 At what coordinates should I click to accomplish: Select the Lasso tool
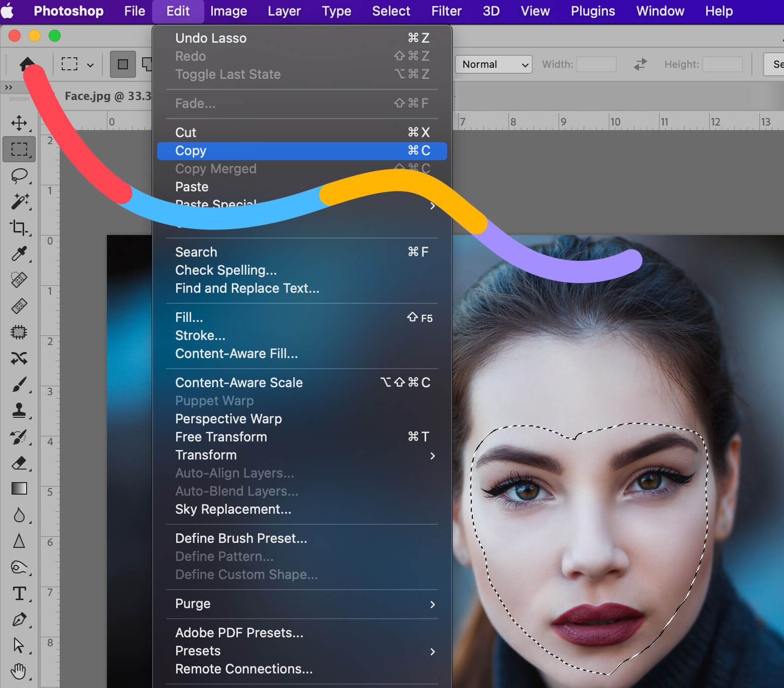pyautogui.click(x=19, y=175)
